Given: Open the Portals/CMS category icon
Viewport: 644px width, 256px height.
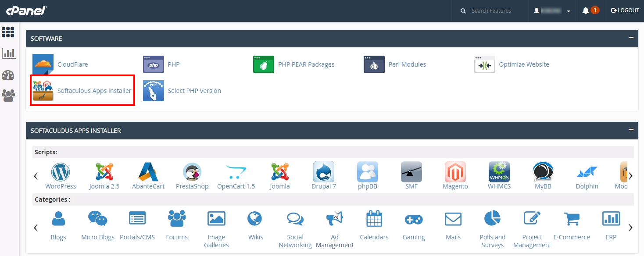Looking at the screenshot, I should [x=137, y=218].
